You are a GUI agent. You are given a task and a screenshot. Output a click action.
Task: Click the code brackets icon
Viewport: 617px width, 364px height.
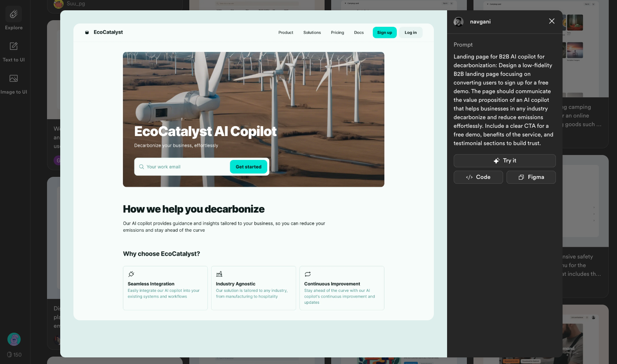point(469,177)
